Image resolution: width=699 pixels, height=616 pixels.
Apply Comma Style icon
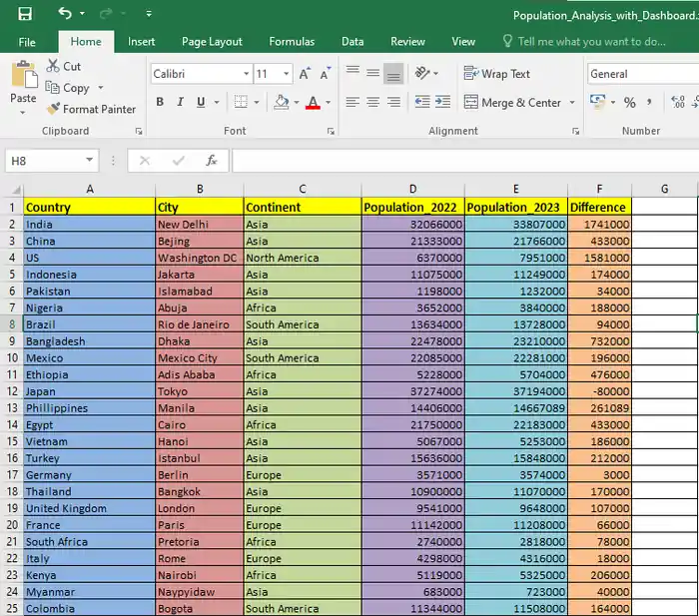(x=649, y=102)
